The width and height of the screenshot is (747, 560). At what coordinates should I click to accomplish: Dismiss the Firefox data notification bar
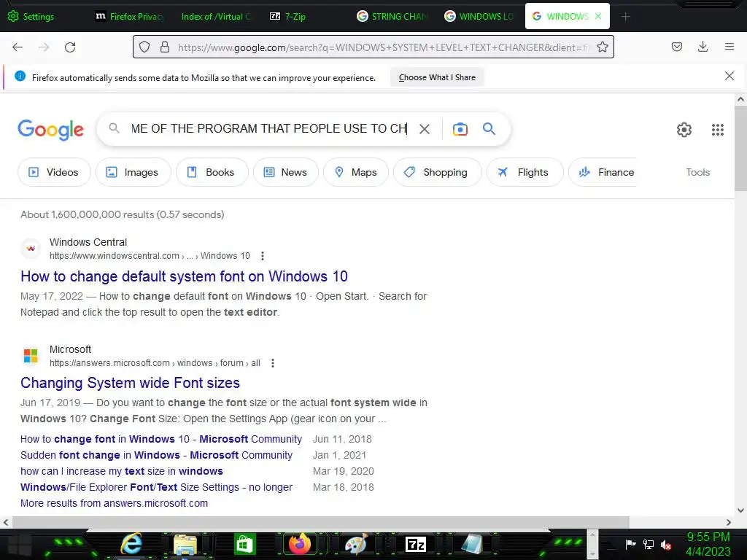pos(729,76)
